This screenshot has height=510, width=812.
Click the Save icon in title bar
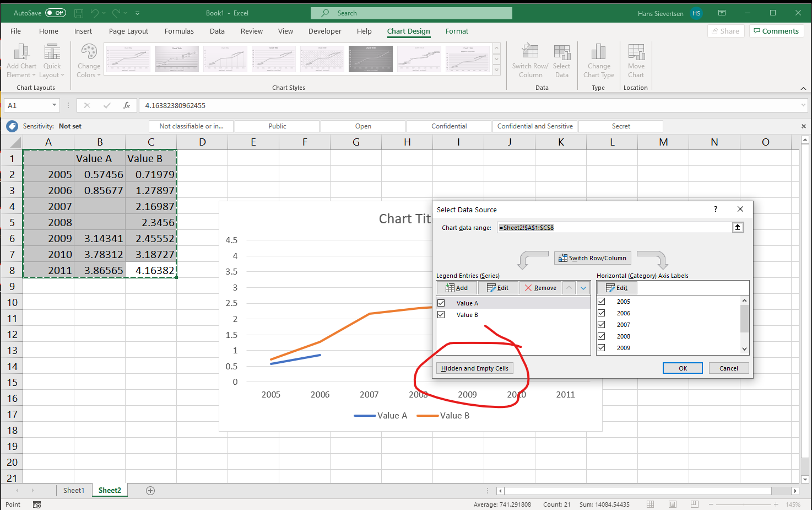(x=79, y=13)
